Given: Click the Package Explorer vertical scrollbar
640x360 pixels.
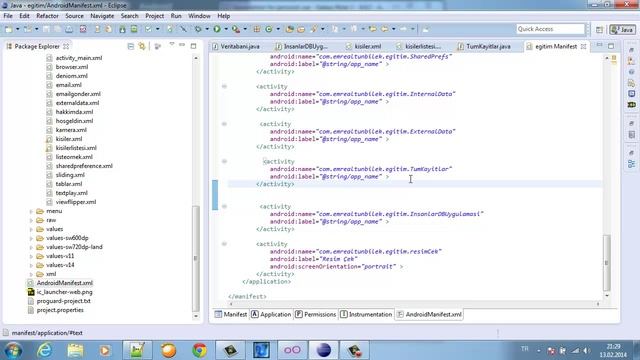Looking at the screenshot, I should (x=196, y=259).
